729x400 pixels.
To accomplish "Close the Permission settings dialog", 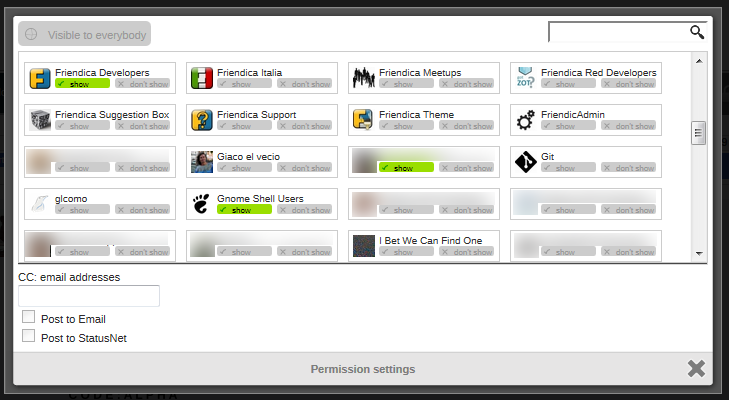I will click(x=696, y=368).
